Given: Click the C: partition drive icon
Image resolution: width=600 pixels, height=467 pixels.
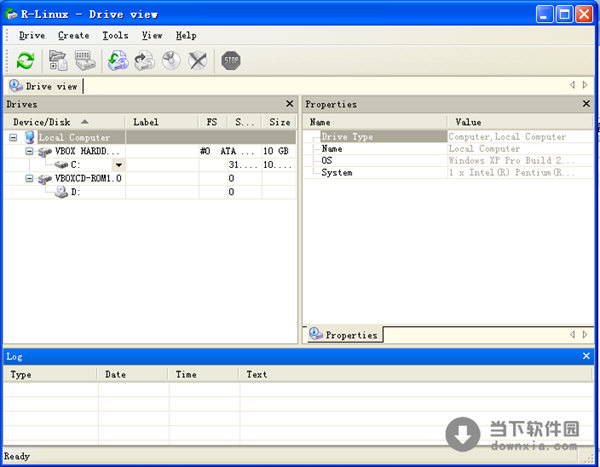Looking at the screenshot, I should (61, 165).
